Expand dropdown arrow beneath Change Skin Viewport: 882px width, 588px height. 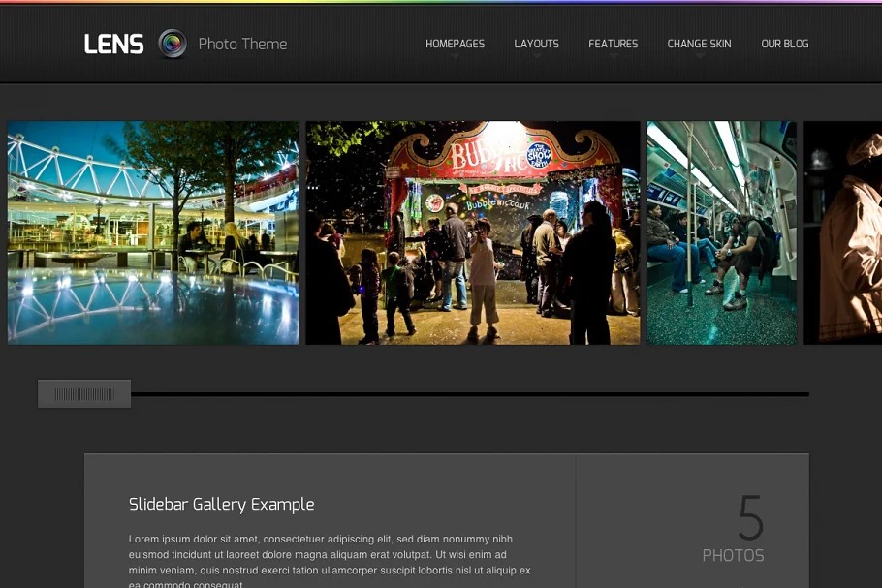(699, 57)
